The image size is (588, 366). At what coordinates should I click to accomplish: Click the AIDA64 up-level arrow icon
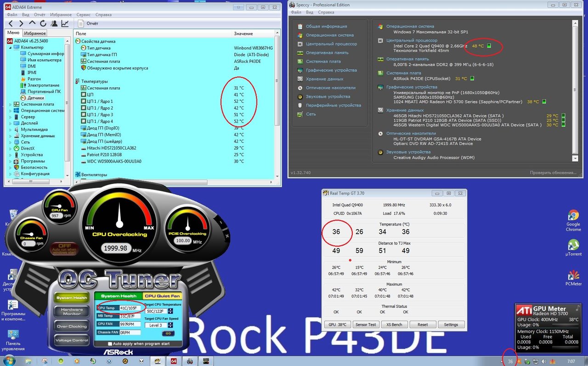pyautogui.click(x=32, y=23)
